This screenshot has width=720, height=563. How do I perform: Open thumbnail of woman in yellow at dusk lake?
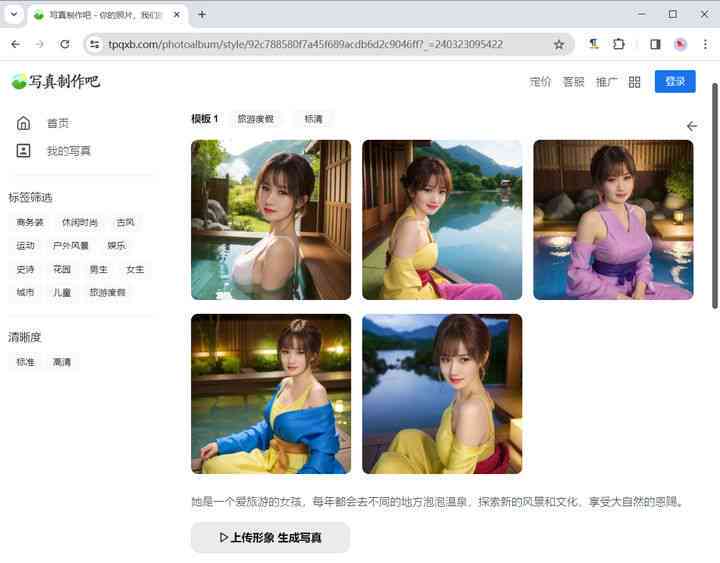pos(442,394)
